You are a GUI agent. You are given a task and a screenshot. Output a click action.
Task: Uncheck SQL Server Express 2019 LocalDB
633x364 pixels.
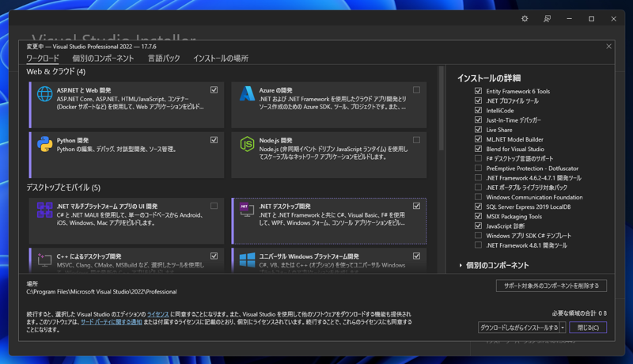pyautogui.click(x=478, y=207)
